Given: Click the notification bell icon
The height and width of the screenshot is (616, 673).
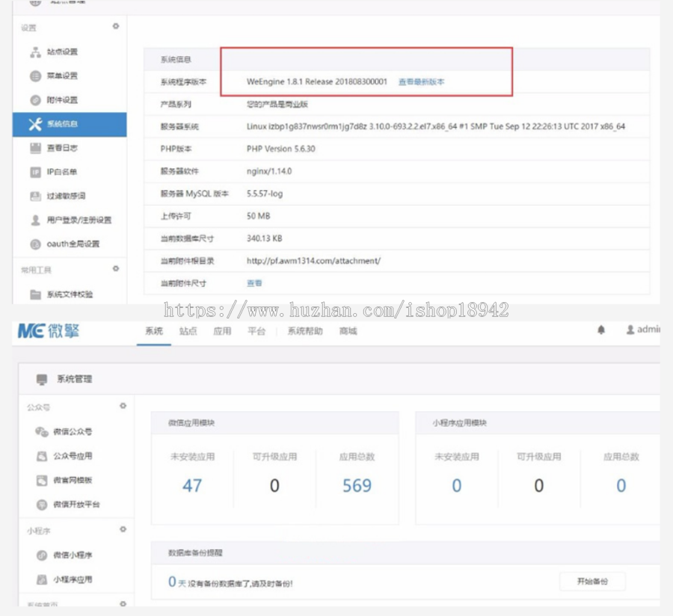Looking at the screenshot, I should [601, 330].
